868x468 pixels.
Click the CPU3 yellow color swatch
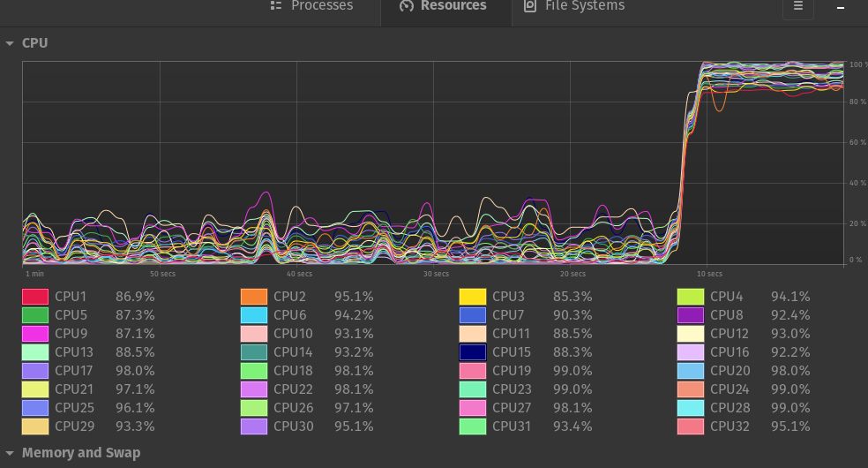(472, 297)
